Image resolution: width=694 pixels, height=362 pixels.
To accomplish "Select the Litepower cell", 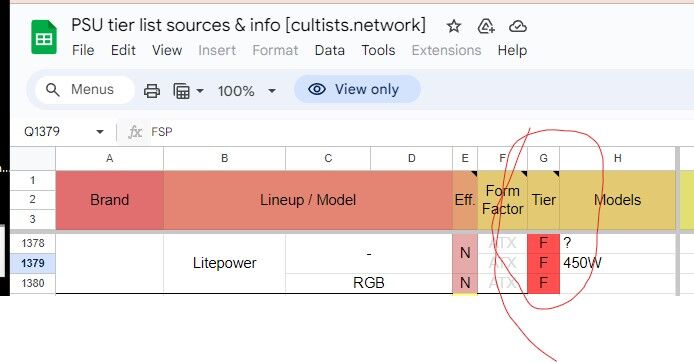I will 224,263.
